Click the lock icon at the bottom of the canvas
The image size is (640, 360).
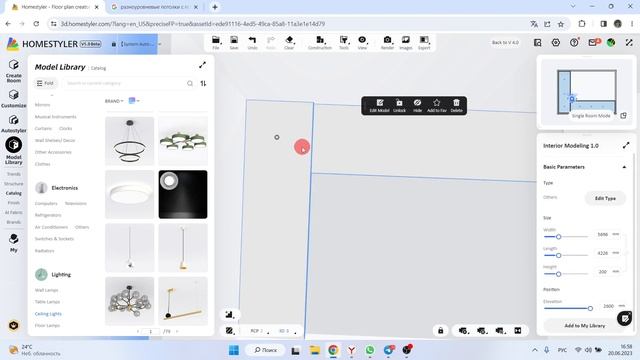(440, 331)
